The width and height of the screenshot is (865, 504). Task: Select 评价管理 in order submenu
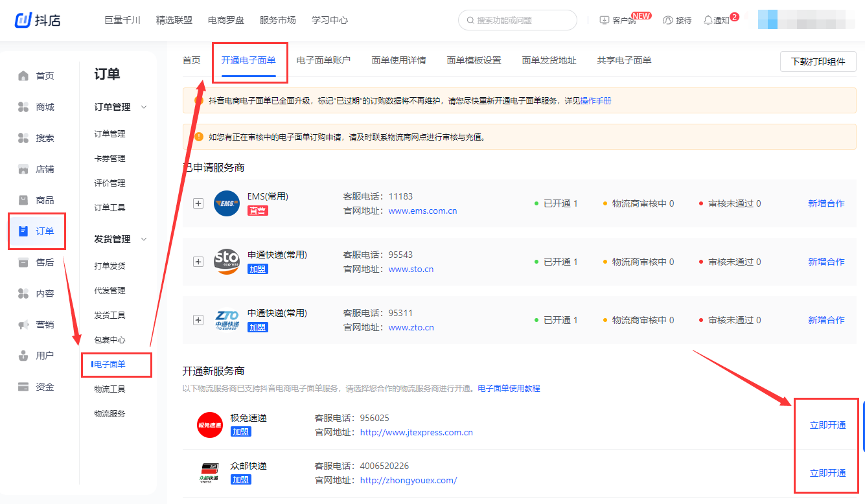[110, 183]
